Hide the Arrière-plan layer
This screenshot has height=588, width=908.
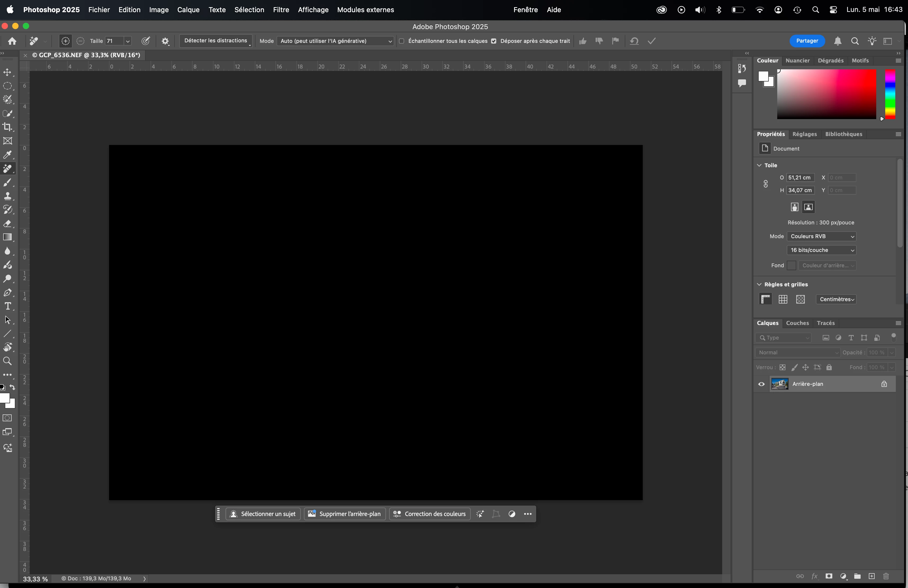(761, 385)
